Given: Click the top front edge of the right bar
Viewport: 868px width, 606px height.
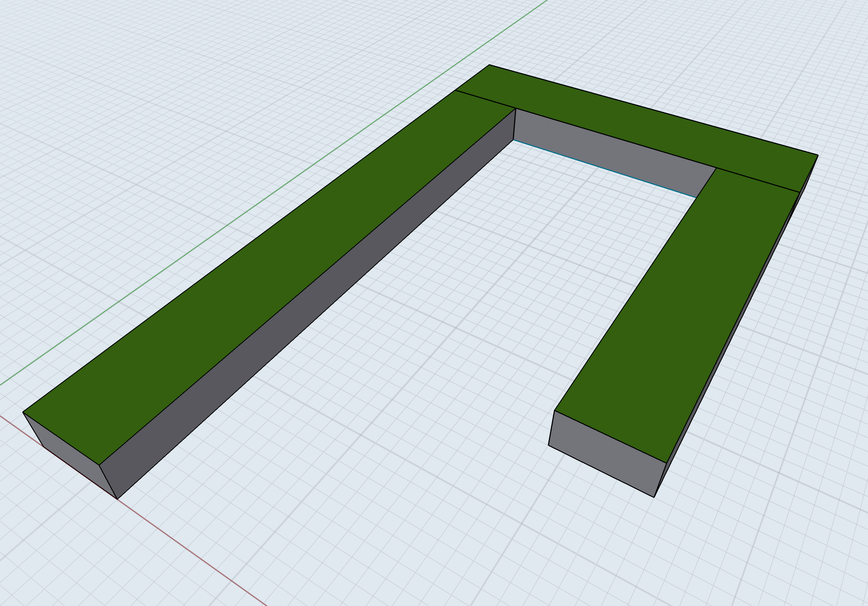Looking at the screenshot, I should coord(610,437).
